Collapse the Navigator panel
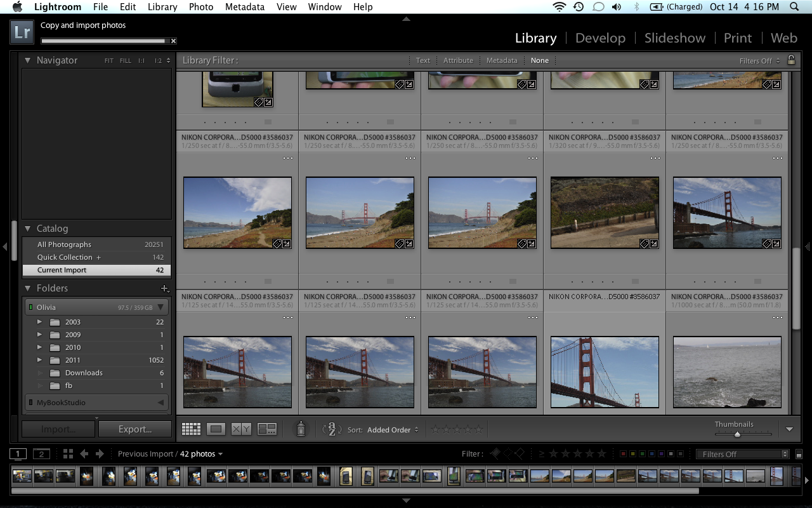This screenshot has height=508, width=812. pos(28,60)
